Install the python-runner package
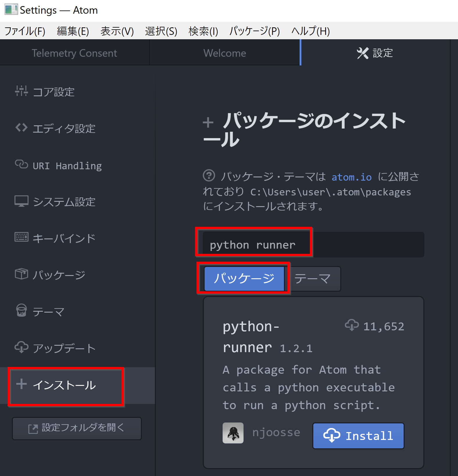The height and width of the screenshot is (476, 458). [358, 436]
